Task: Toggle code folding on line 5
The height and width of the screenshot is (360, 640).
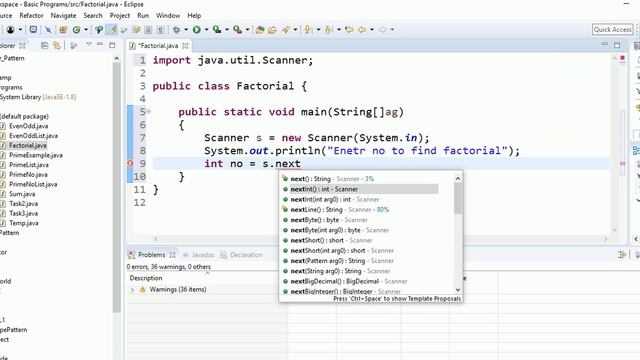Action: (149, 111)
